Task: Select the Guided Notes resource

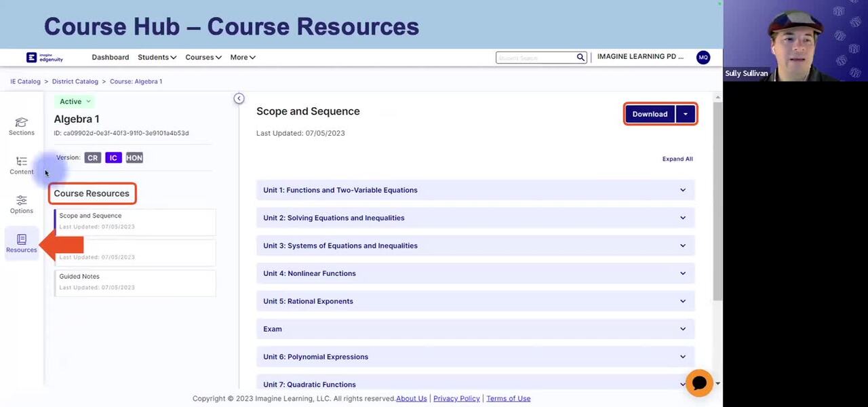Action: pos(135,282)
